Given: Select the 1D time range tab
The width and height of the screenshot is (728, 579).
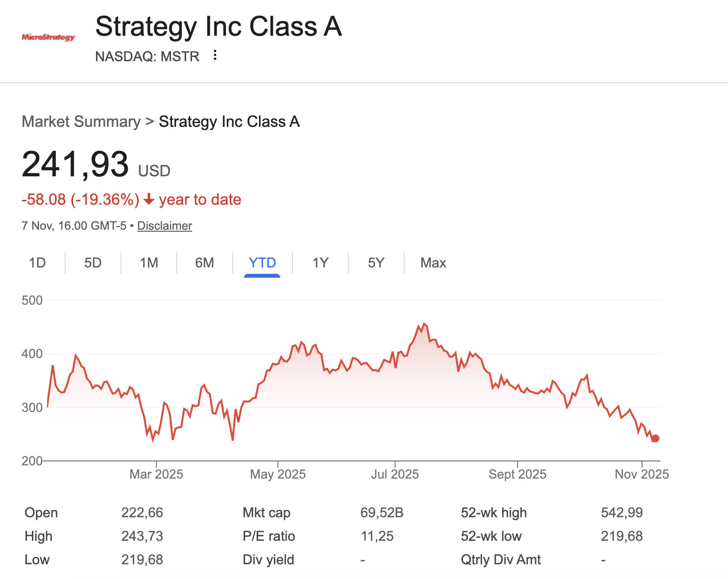Looking at the screenshot, I should [37, 263].
